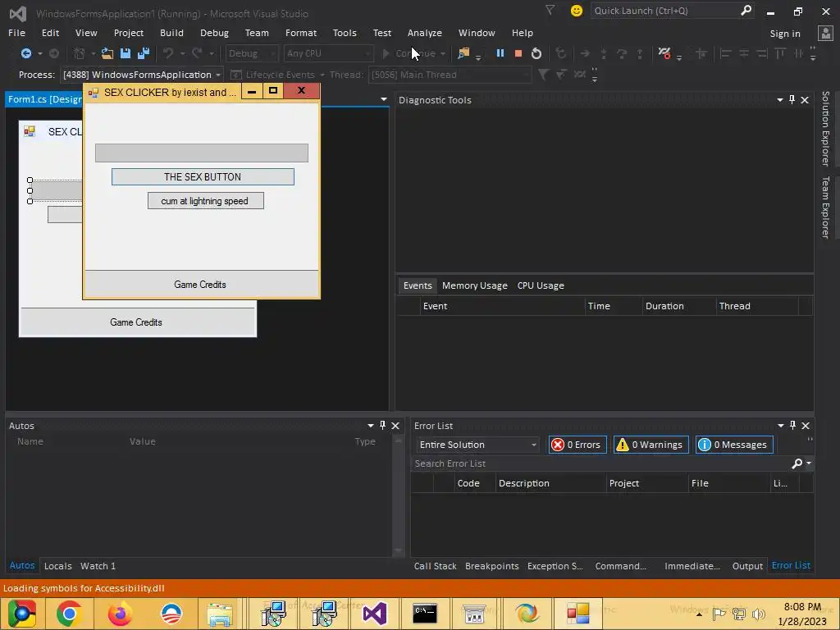This screenshot has width=840, height=630.
Task: Open the Build menu
Action: coord(171,33)
